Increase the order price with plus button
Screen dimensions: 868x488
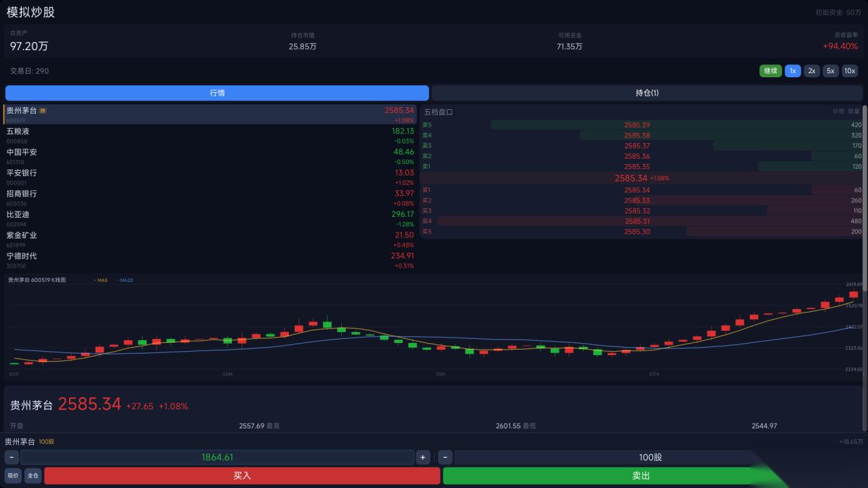(422, 457)
